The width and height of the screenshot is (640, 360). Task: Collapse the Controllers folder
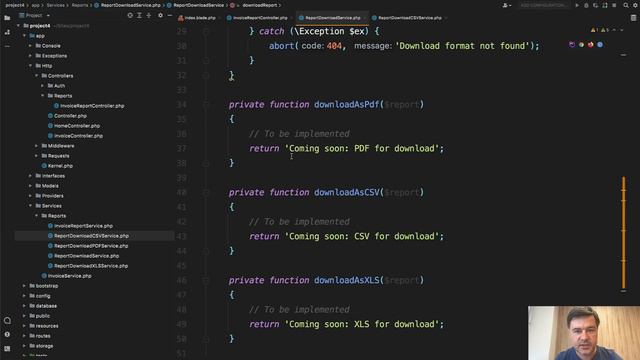point(36,76)
